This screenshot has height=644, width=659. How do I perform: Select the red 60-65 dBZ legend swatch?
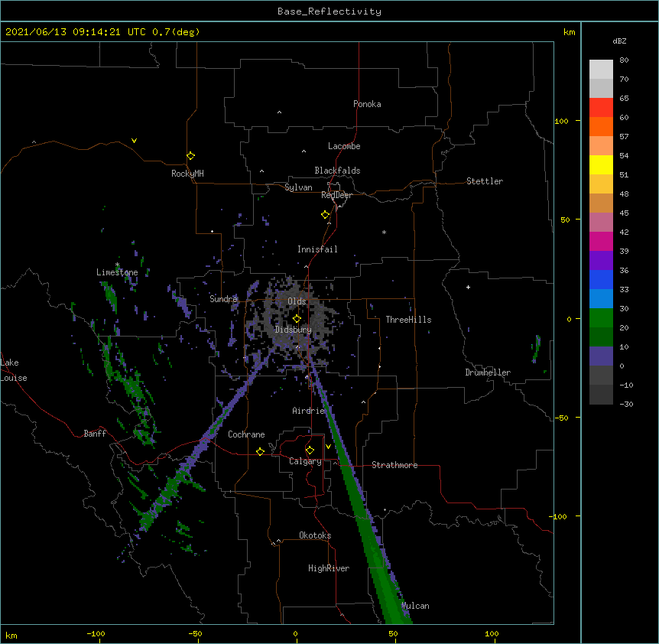click(601, 107)
